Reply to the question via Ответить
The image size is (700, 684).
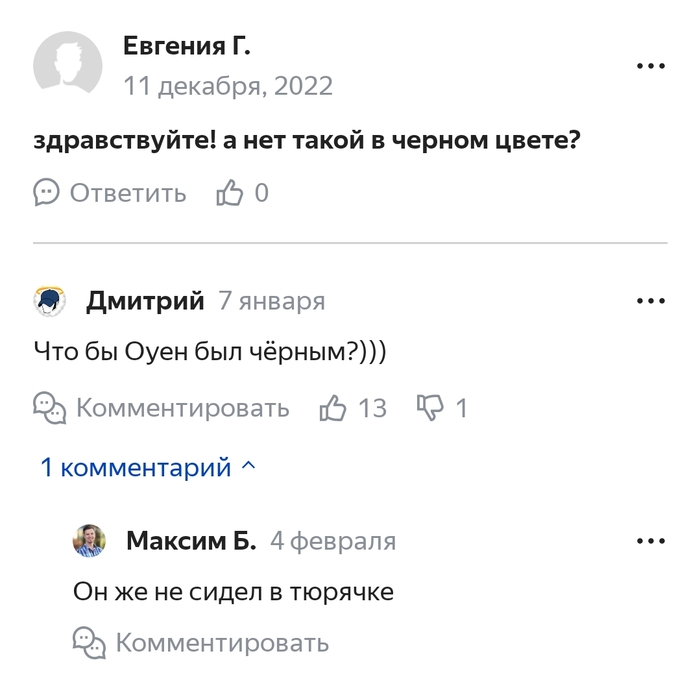pyautogui.click(x=127, y=193)
